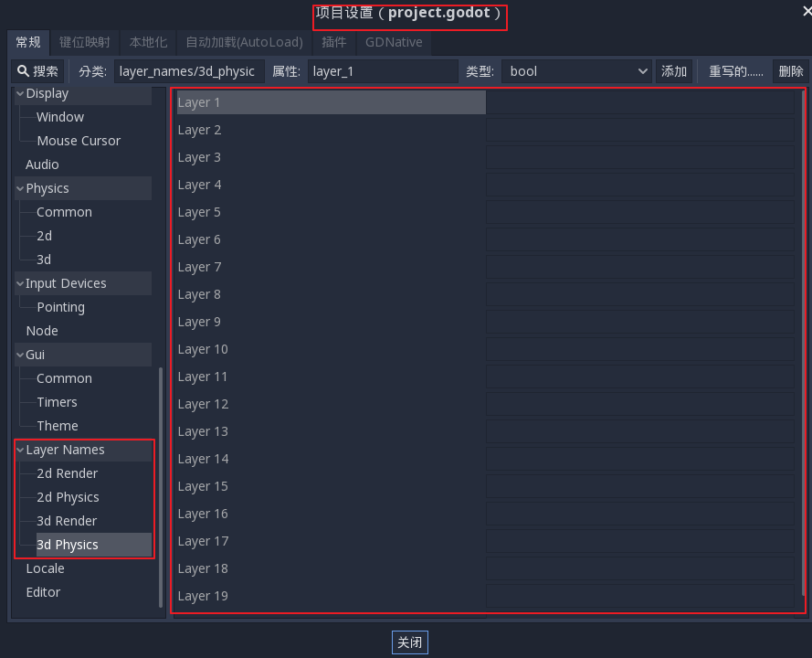Click the left tree vertical scrollbar
Viewport: 812px width, 658px height.
click(x=161, y=487)
